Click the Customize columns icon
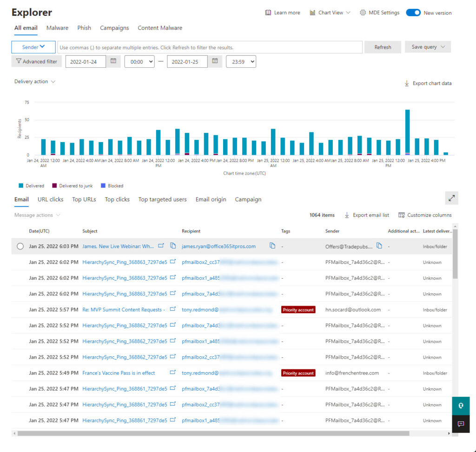Viewport: 476px width, 452px height. tap(401, 215)
